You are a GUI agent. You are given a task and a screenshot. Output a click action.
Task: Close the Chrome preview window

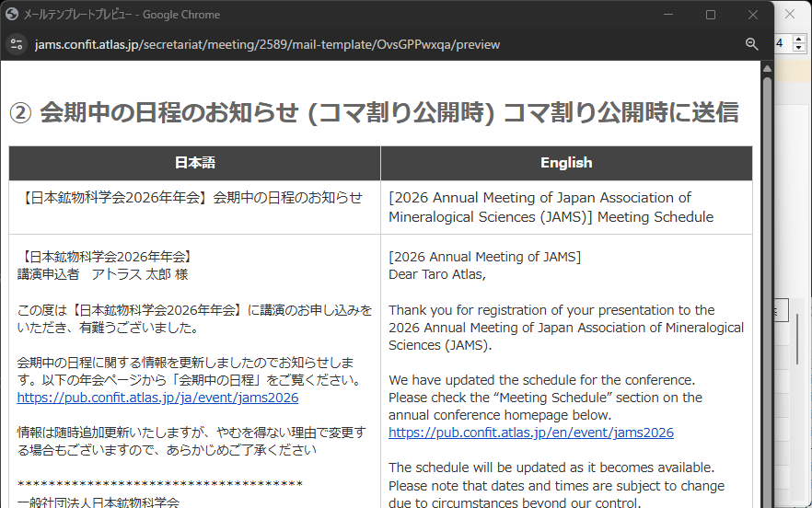tap(753, 15)
